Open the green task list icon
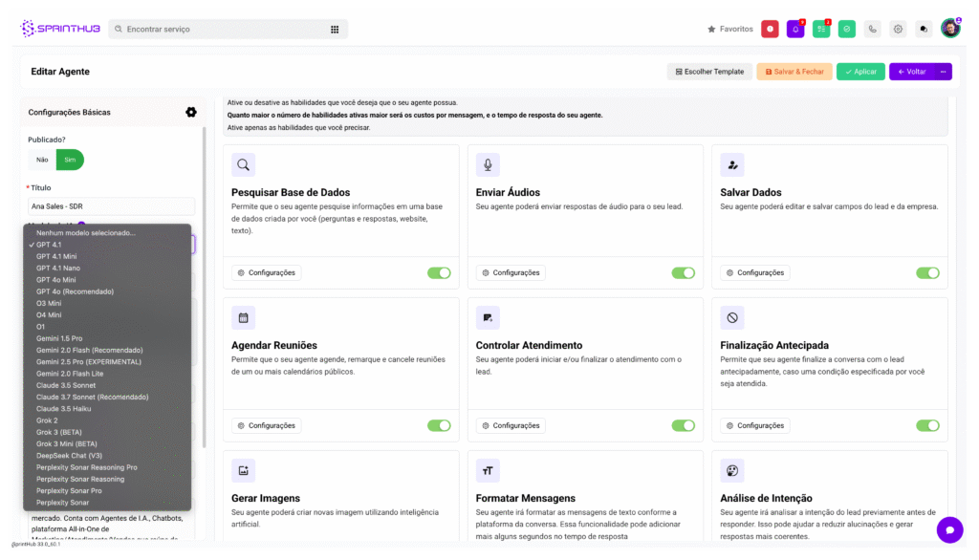This screenshot has height=560, width=979. tap(821, 29)
